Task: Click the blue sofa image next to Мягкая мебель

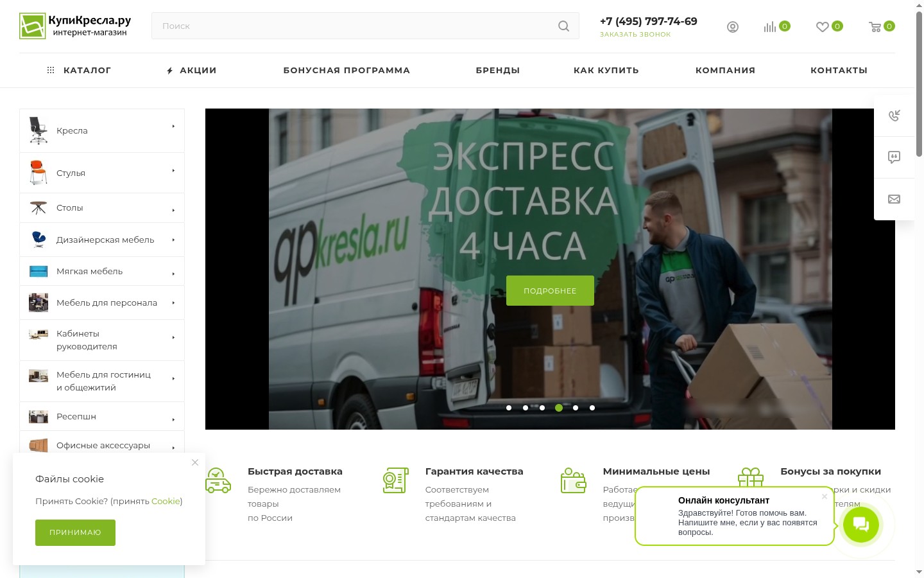Action: pos(38,271)
